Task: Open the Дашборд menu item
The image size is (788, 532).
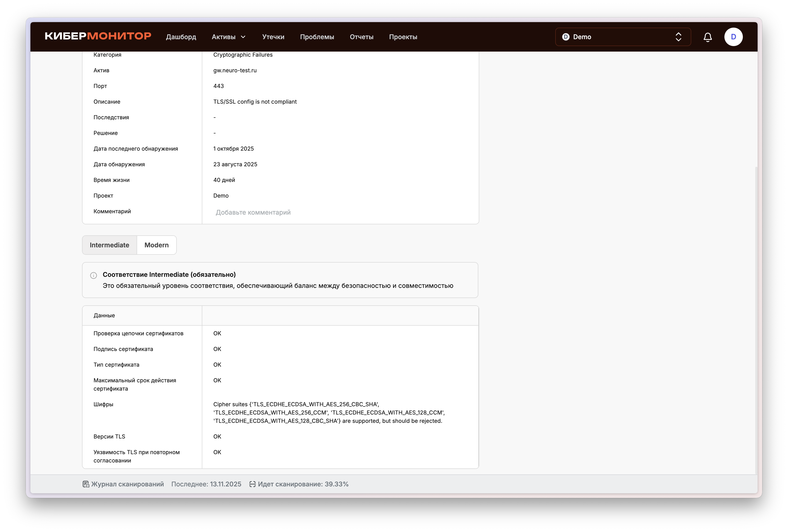Action: click(181, 37)
